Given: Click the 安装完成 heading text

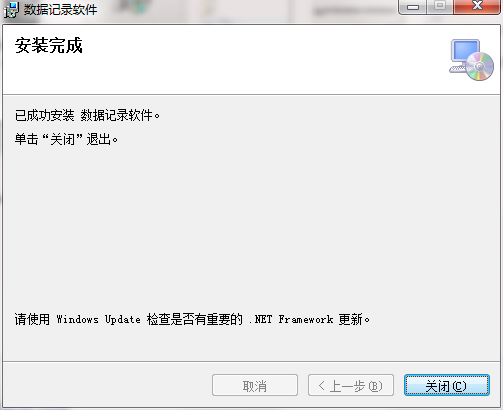Looking at the screenshot, I should [49, 45].
